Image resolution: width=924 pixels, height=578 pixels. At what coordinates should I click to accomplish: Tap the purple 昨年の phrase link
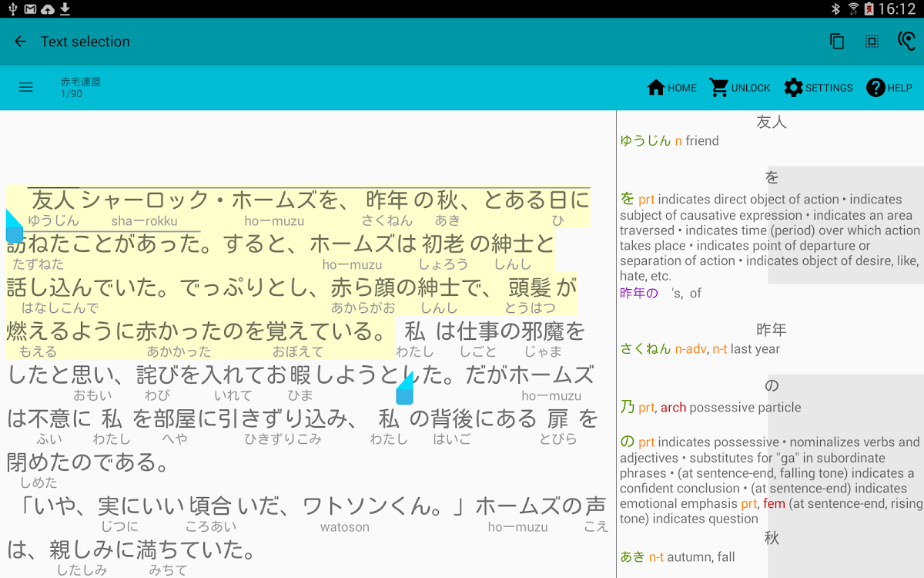[639, 293]
